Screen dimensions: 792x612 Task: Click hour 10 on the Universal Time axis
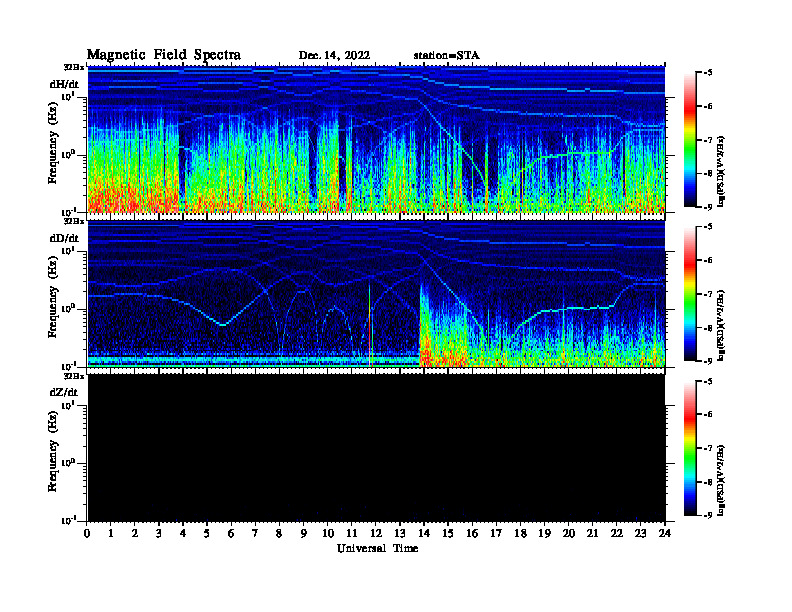pos(328,533)
